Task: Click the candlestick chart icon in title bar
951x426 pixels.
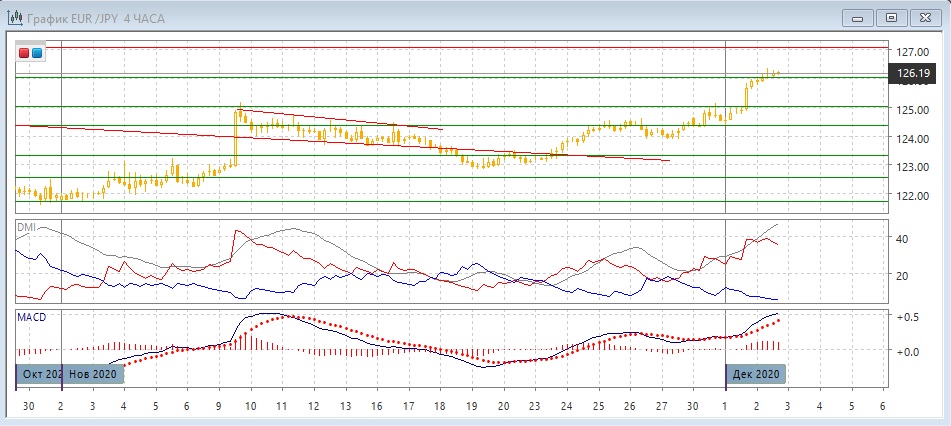Action: coord(13,16)
